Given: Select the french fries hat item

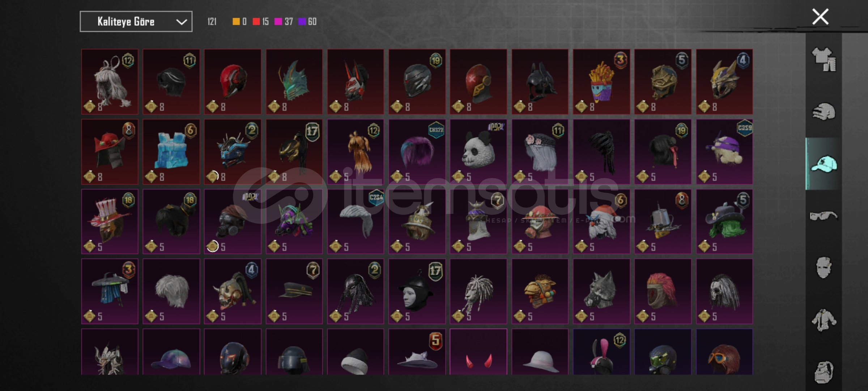Looking at the screenshot, I should tap(601, 82).
